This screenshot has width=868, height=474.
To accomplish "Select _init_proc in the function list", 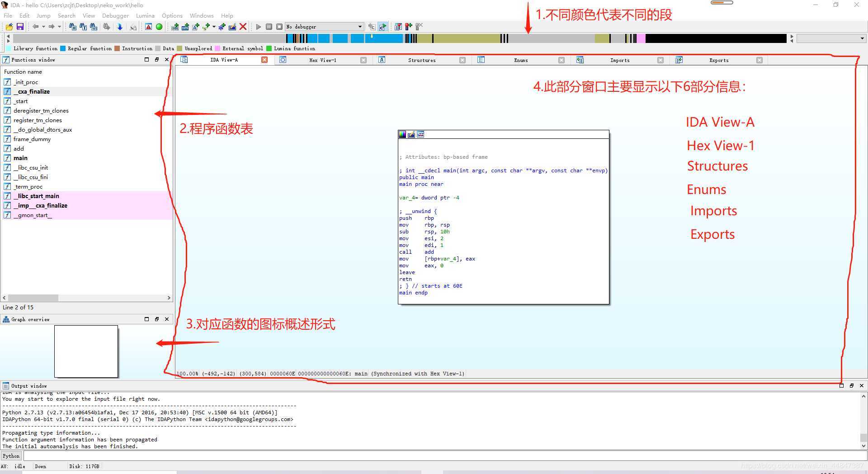I will click(86, 82).
